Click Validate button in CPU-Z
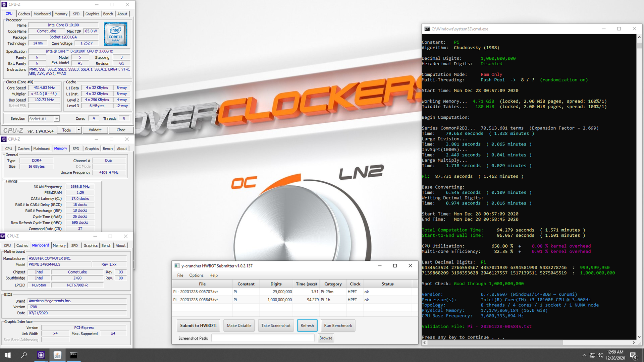Viewport: 644px width, 362px height. pyautogui.click(x=95, y=130)
